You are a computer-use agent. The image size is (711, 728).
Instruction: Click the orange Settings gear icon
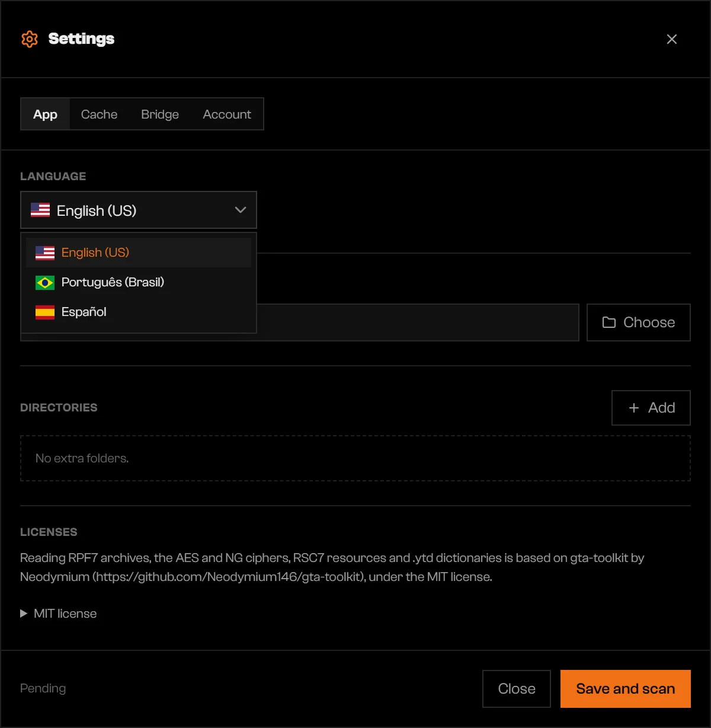[30, 39]
